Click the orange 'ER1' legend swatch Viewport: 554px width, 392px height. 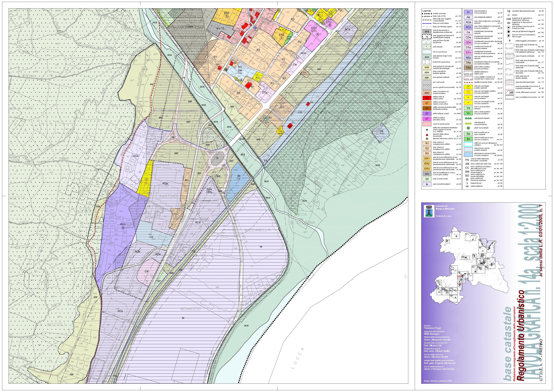(427, 159)
